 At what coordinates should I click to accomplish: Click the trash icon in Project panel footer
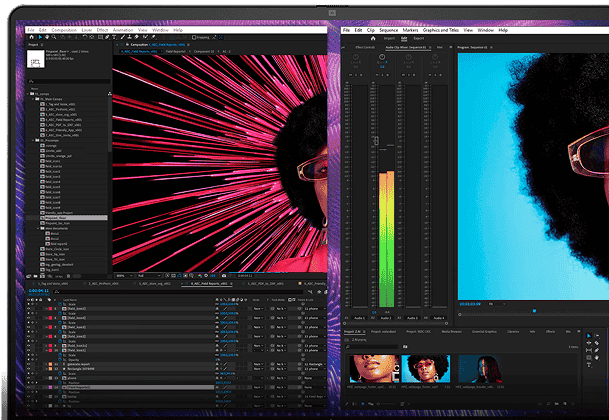coord(68,276)
